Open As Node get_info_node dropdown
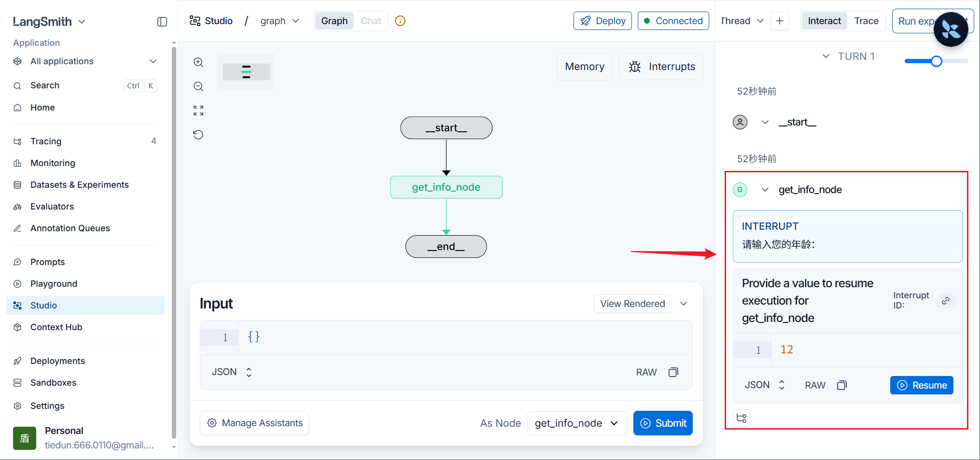 577,423
